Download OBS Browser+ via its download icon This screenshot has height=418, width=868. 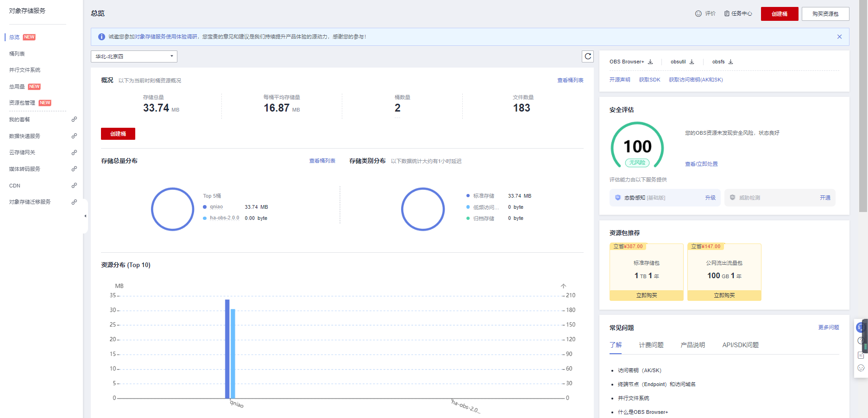click(x=650, y=62)
